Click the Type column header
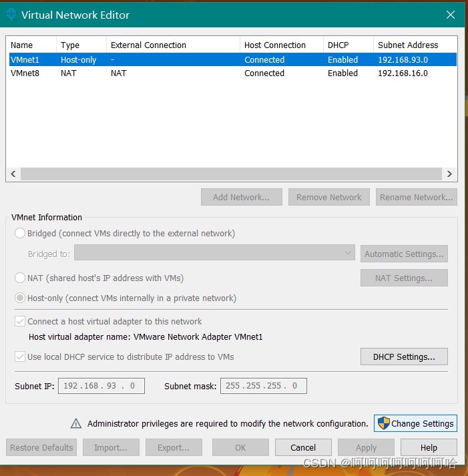Viewport: 468px width, 476px height. (x=81, y=45)
